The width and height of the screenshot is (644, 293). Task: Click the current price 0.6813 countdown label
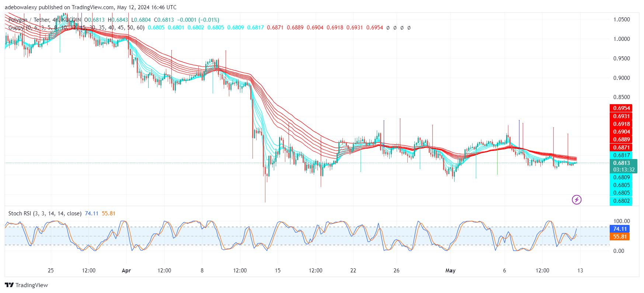(x=624, y=166)
